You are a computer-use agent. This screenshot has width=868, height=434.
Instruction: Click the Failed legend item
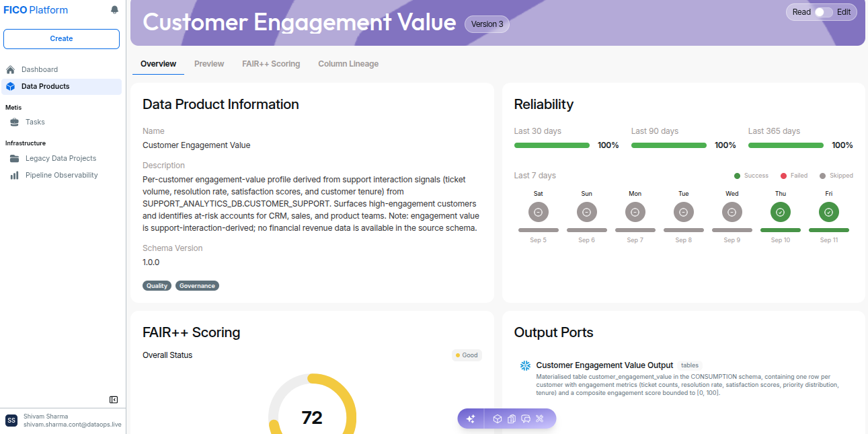click(794, 176)
